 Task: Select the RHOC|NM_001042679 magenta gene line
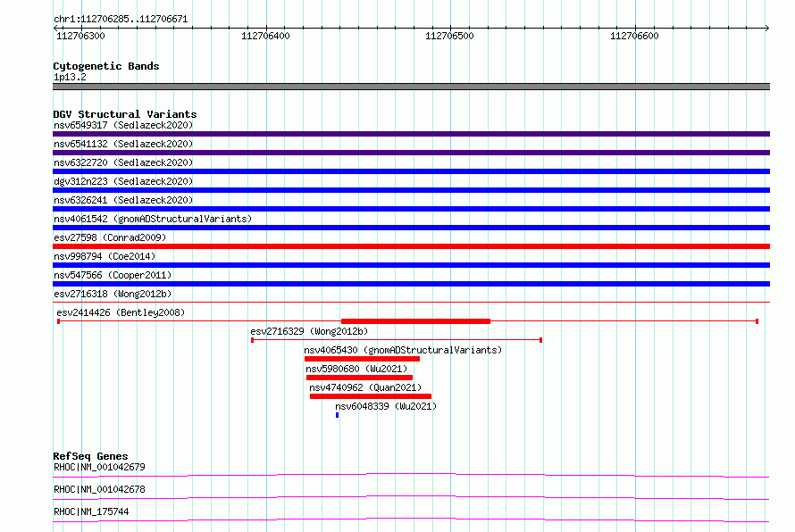411,475
